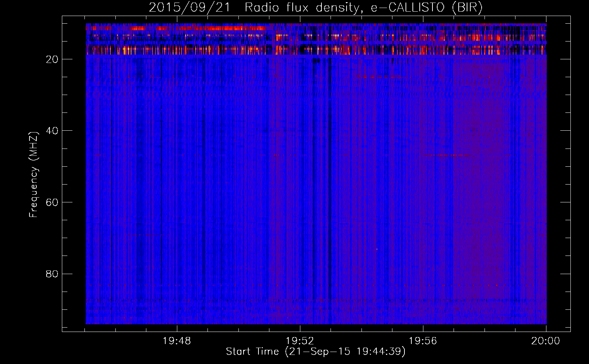Select the 60 MHz frequency tick label

[x=52, y=202]
